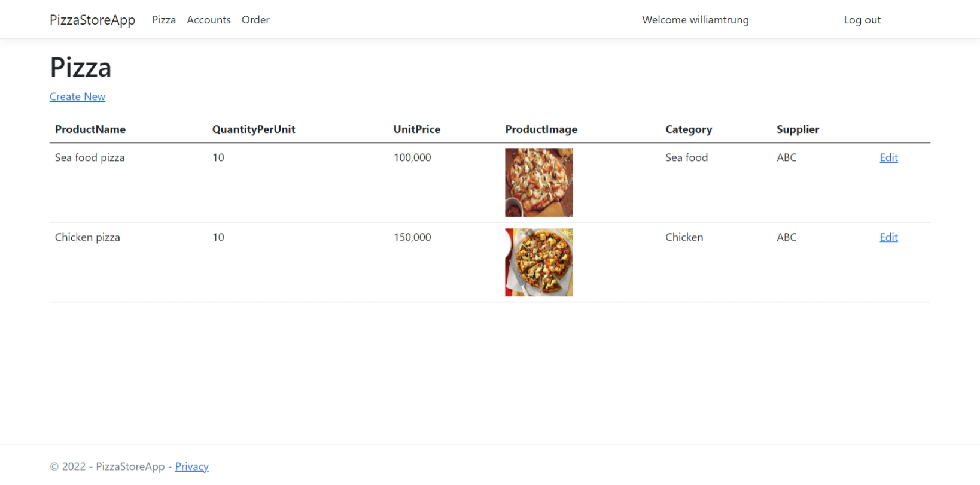Click Create New to add a pizza

pyautogui.click(x=77, y=96)
